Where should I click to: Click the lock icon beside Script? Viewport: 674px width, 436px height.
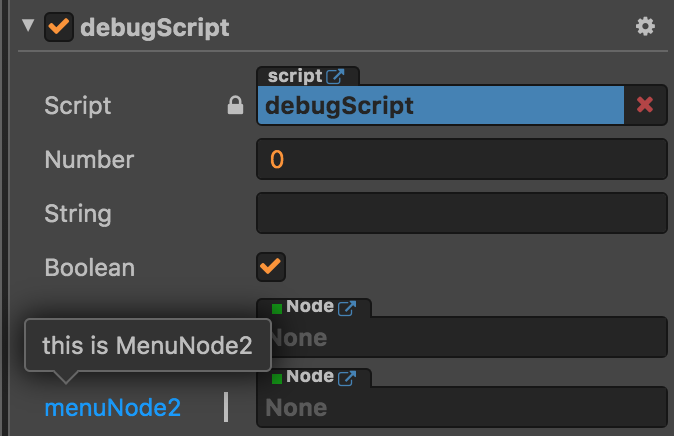pos(236,106)
